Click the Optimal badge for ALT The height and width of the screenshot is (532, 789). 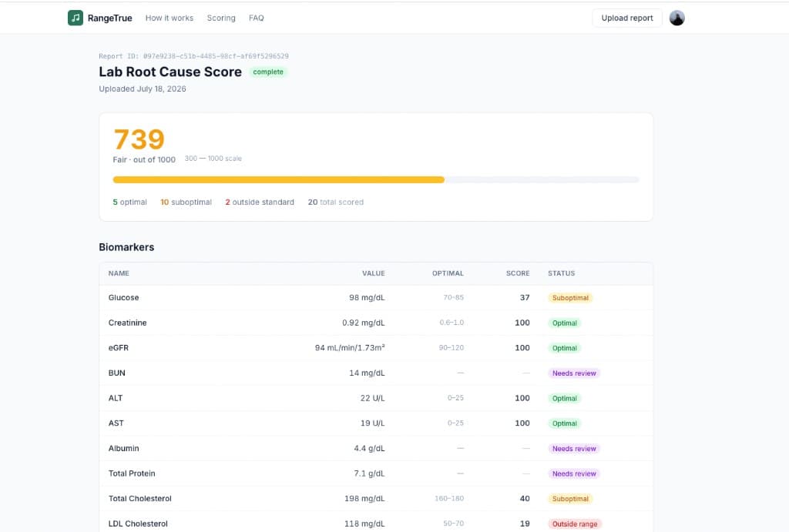pyautogui.click(x=565, y=398)
